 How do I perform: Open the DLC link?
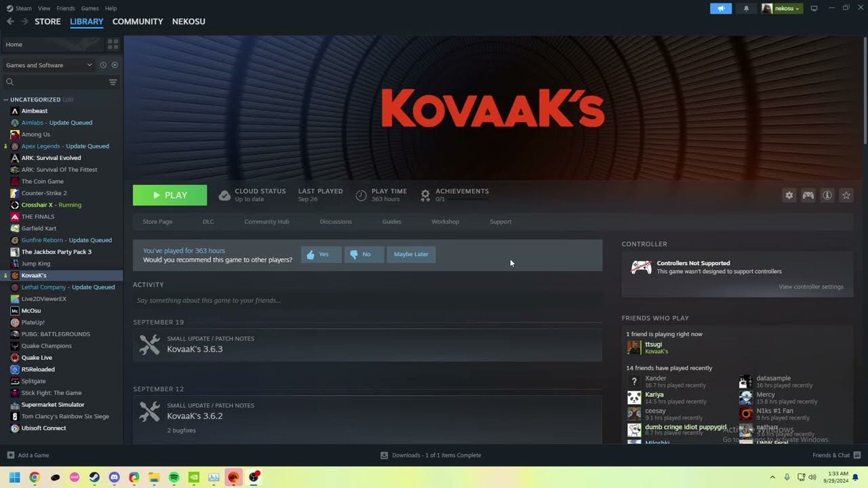208,222
